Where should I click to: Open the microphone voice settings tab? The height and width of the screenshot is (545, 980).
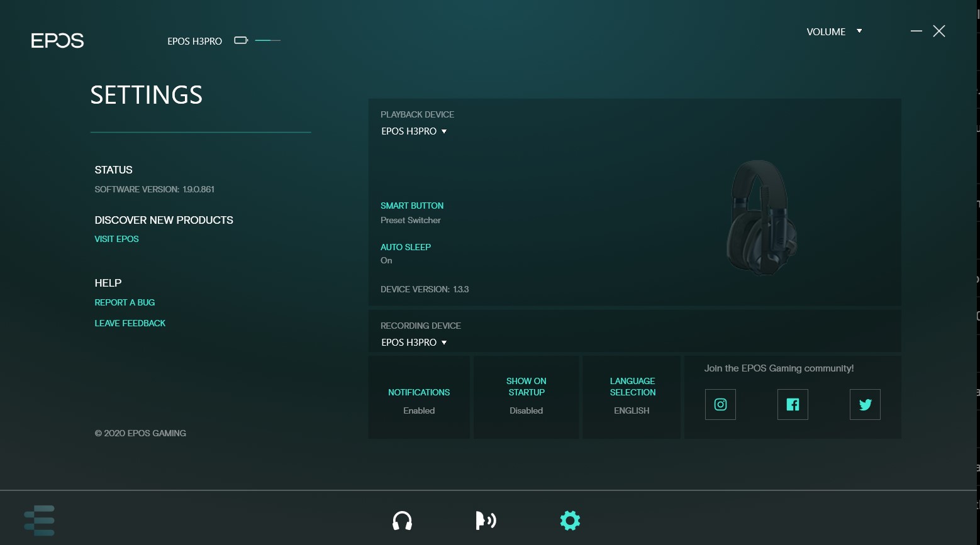[x=485, y=520]
